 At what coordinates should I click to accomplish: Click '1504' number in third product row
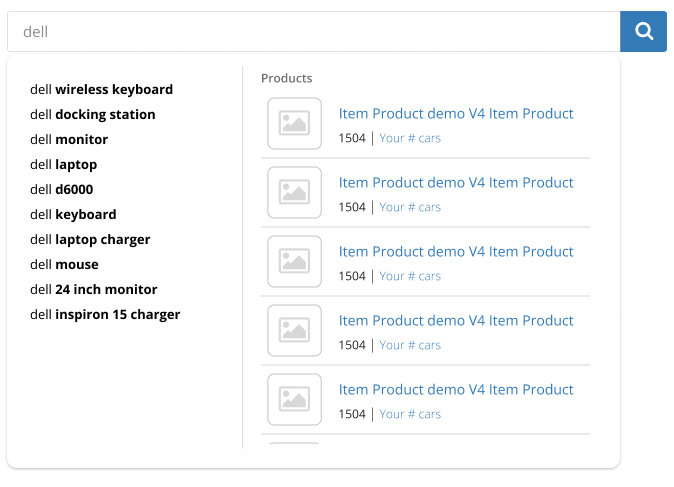point(352,276)
